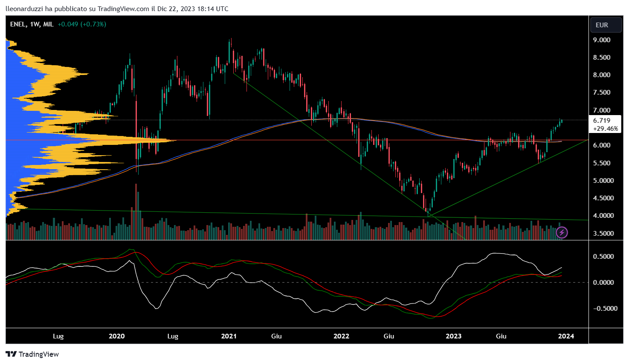
Task: Click the 6.000 price axis label
Action: point(602,145)
